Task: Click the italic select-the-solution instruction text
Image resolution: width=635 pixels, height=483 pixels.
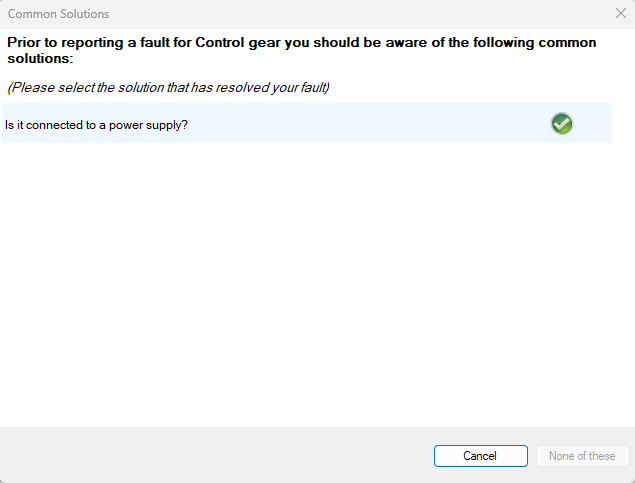Action: pyautogui.click(x=169, y=87)
